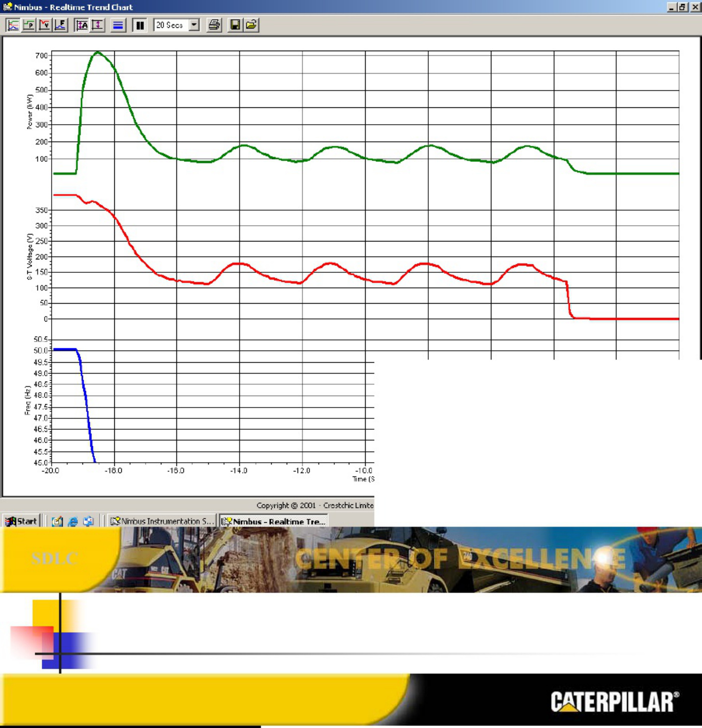Click the Power (kW) axis label
The height and width of the screenshot is (728, 702).
click(30, 112)
